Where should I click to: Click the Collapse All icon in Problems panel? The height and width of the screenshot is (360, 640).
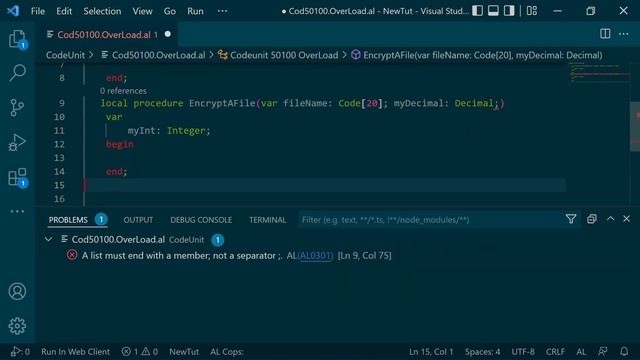point(592,219)
